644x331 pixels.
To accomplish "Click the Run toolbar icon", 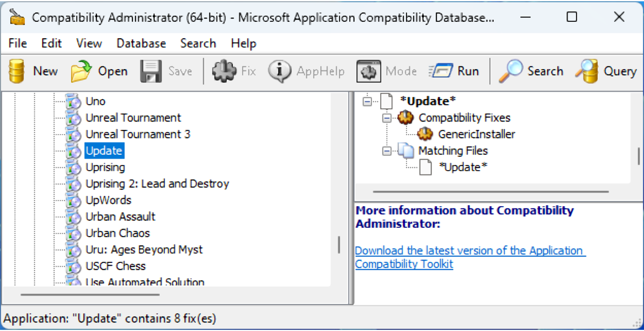I will (440, 71).
